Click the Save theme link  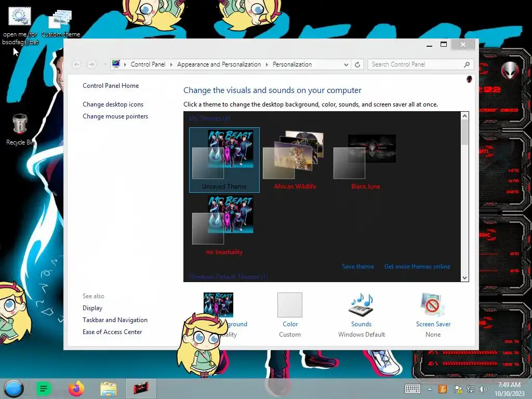click(x=358, y=267)
